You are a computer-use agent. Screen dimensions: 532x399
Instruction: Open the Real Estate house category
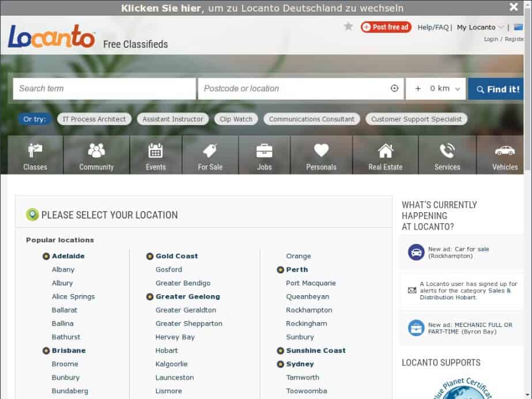386,156
